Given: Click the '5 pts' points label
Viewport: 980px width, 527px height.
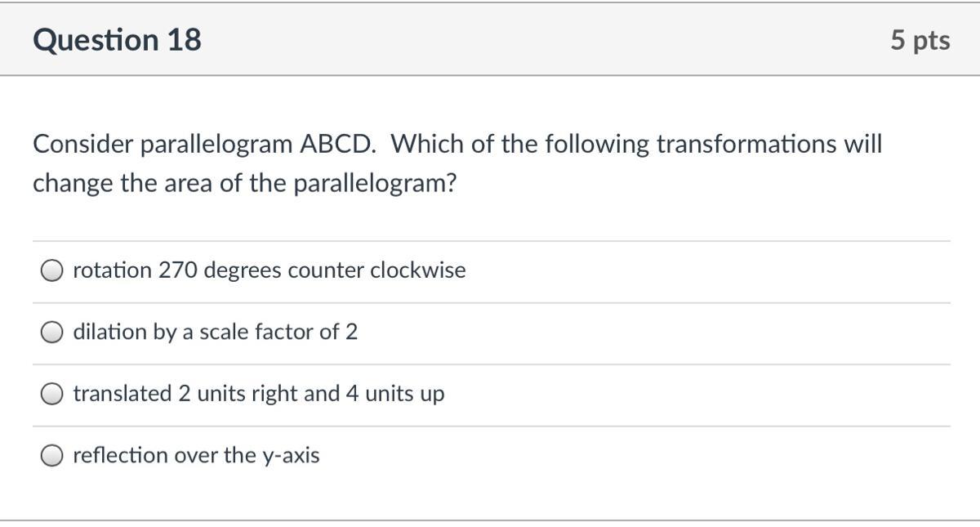Looking at the screenshot, I should pyautogui.click(x=920, y=41).
